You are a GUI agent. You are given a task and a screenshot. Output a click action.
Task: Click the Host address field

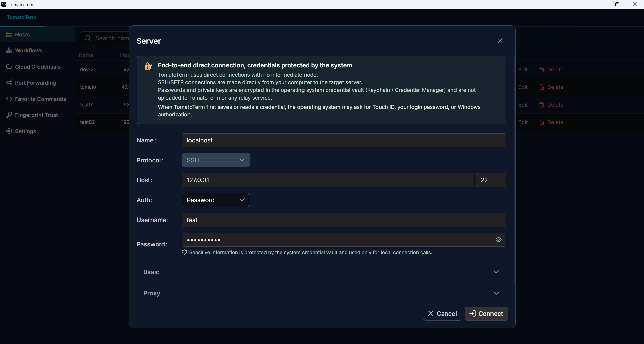click(327, 180)
